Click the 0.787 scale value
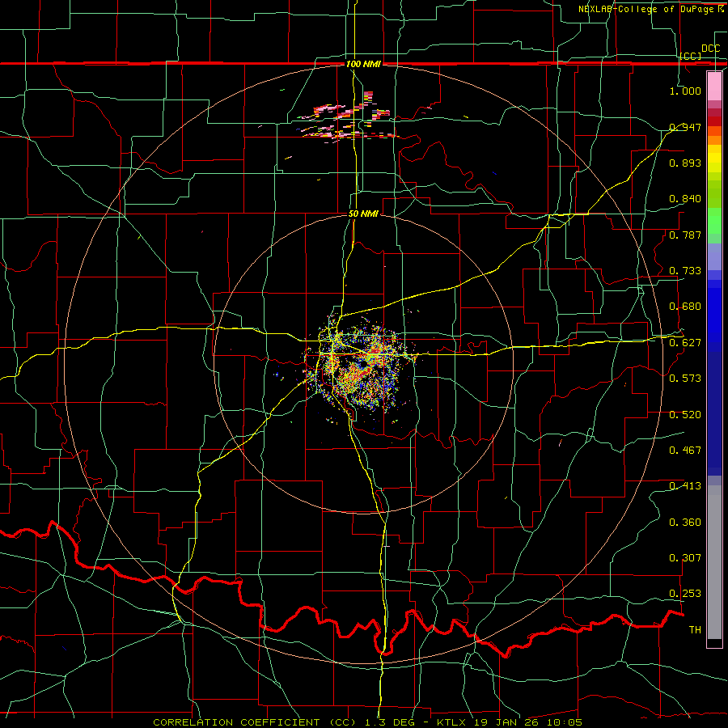Image resolution: width=728 pixels, height=728 pixels. click(685, 235)
